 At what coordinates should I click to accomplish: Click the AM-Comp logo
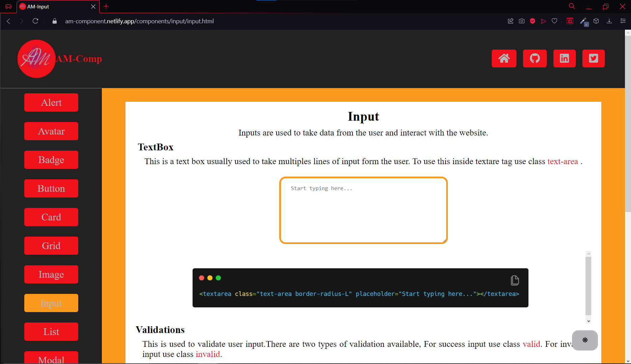point(36,59)
